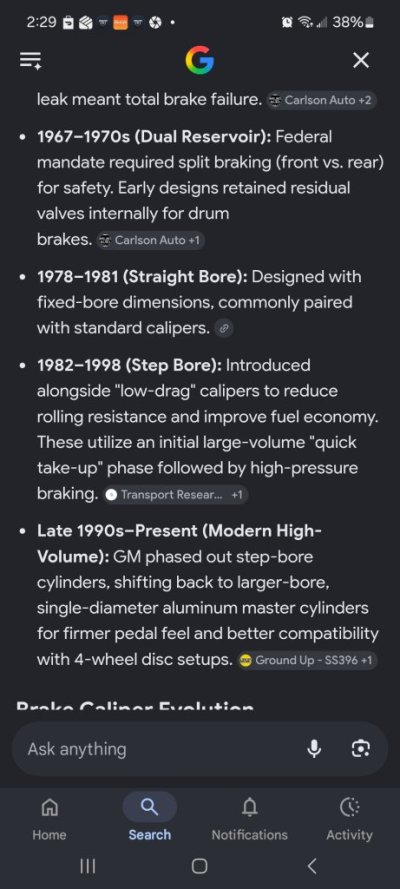This screenshot has width=400, height=889.
Task: Open Carlson Auto +1 source chip
Action: point(150,240)
